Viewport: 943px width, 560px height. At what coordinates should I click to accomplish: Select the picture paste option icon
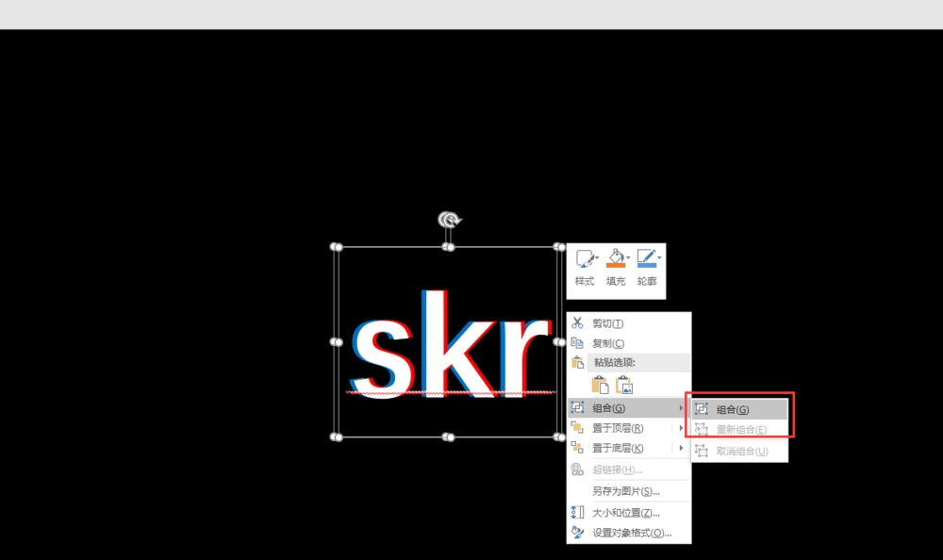click(623, 384)
